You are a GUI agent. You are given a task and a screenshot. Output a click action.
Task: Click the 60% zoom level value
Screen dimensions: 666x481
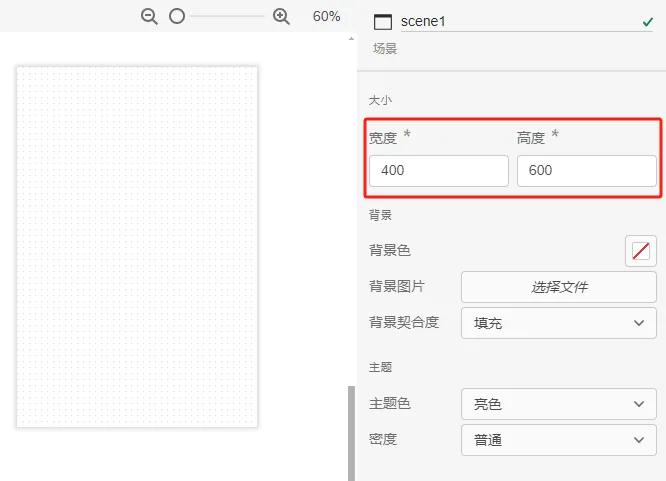326,17
